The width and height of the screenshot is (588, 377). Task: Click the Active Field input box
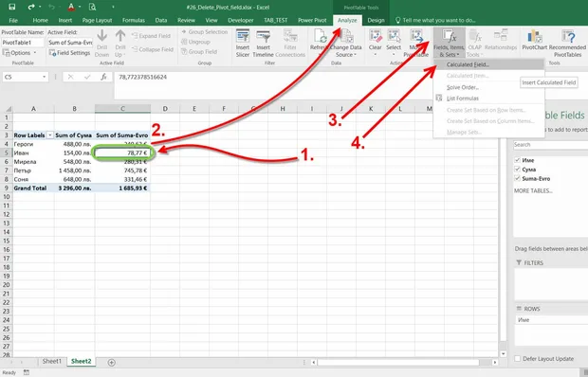point(70,43)
